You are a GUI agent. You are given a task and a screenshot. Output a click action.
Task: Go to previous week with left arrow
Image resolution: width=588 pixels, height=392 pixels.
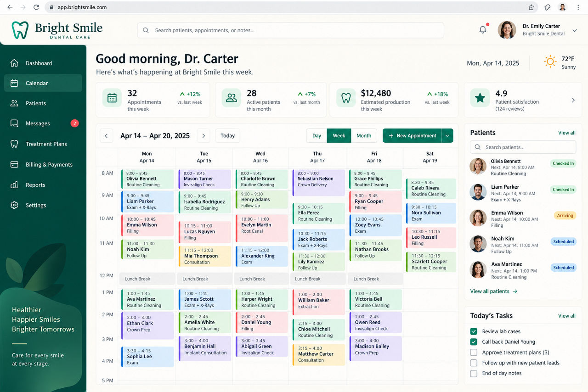(x=107, y=136)
